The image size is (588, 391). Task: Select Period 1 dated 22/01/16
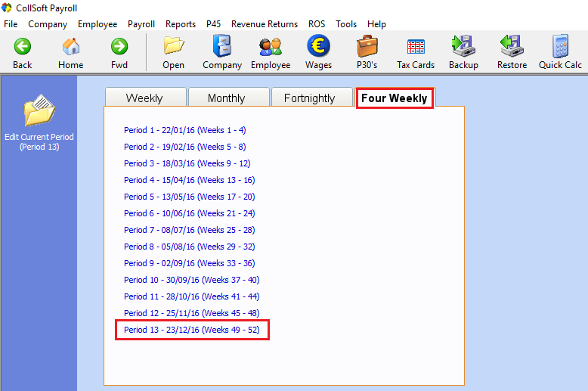coord(184,130)
